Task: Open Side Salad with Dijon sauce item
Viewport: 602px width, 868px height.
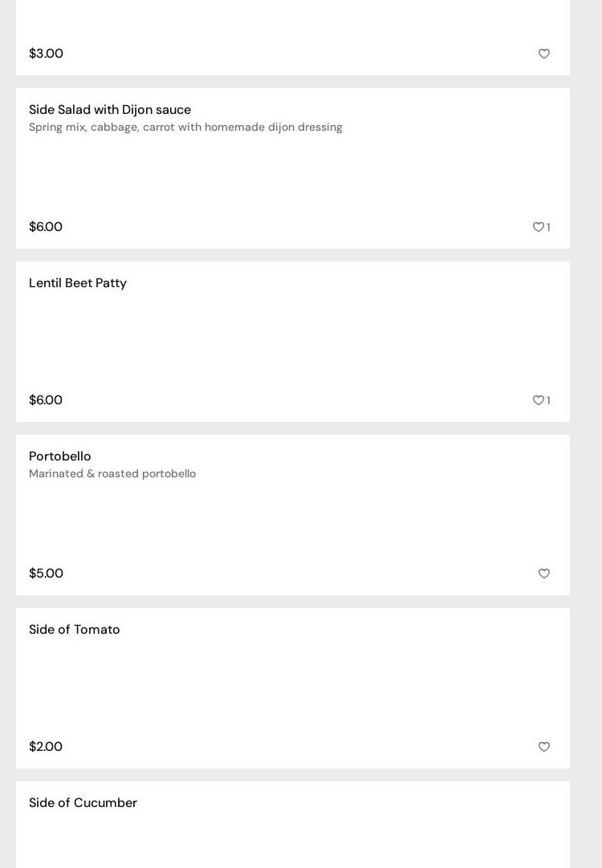Action: pos(110,110)
